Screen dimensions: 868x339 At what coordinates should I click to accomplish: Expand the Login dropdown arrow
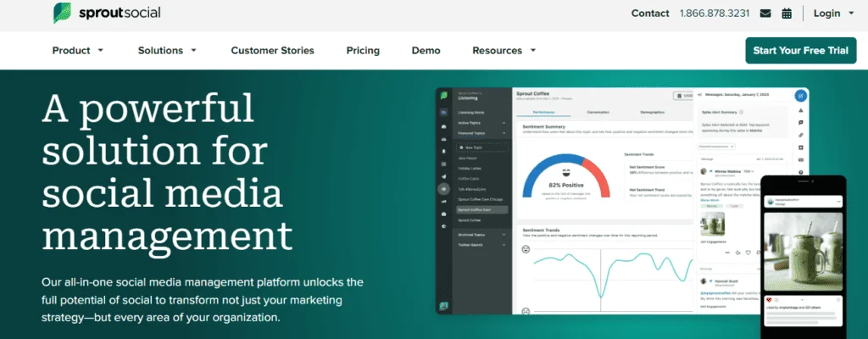pos(851,14)
